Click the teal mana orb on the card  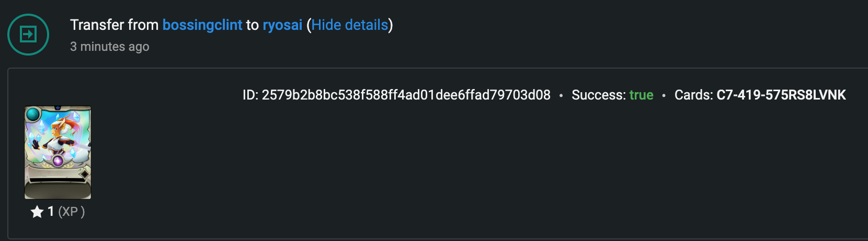point(33,114)
